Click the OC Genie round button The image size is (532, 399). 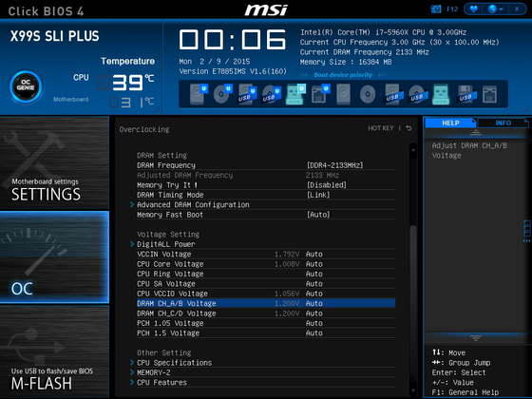(x=26, y=86)
